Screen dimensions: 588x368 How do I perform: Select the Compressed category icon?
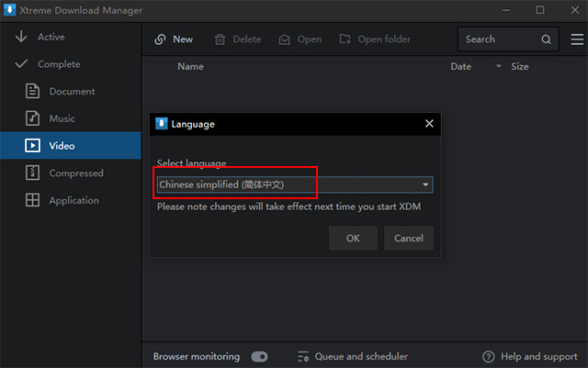[x=32, y=173]
